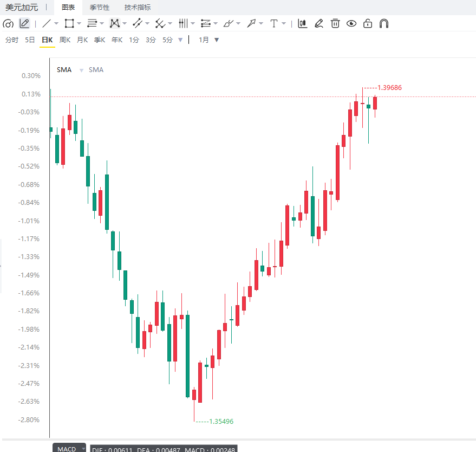Open the SMA indicator dropdown arrow
Image resolution: width=476 pixels, height=452 pixels.
pyautogui.click(x=81, y=70)
